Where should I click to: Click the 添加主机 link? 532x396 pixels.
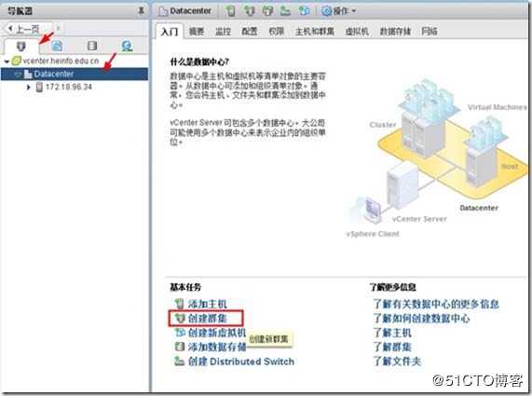[208, 304]
